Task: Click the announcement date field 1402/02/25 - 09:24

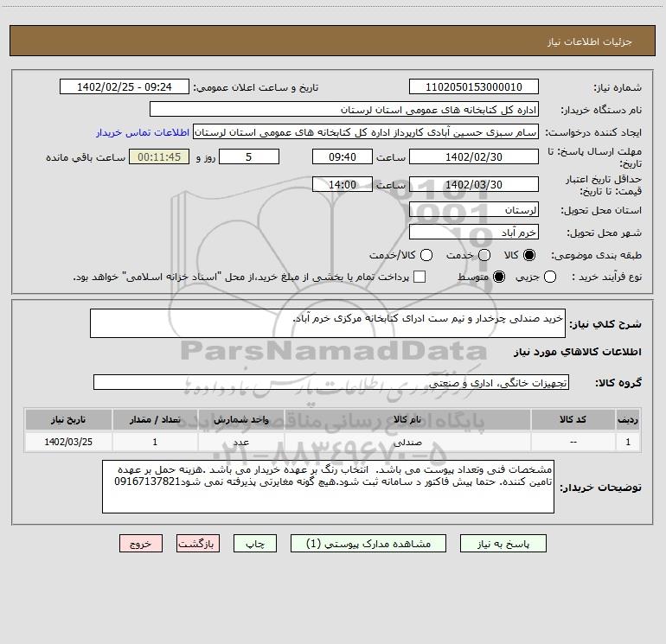Action: (x=125, y=86)
